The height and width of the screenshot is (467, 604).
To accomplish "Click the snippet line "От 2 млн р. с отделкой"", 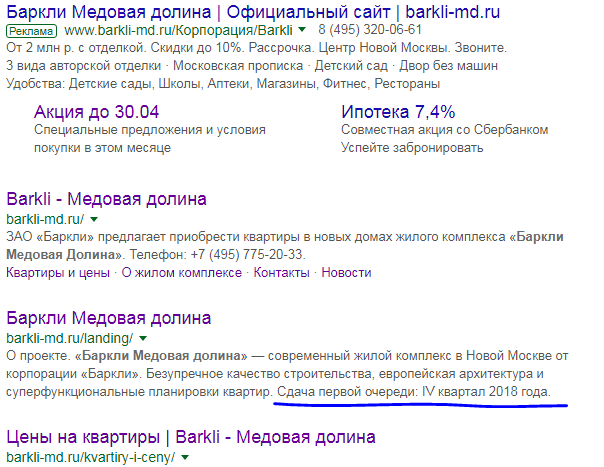I will (75, 48).
